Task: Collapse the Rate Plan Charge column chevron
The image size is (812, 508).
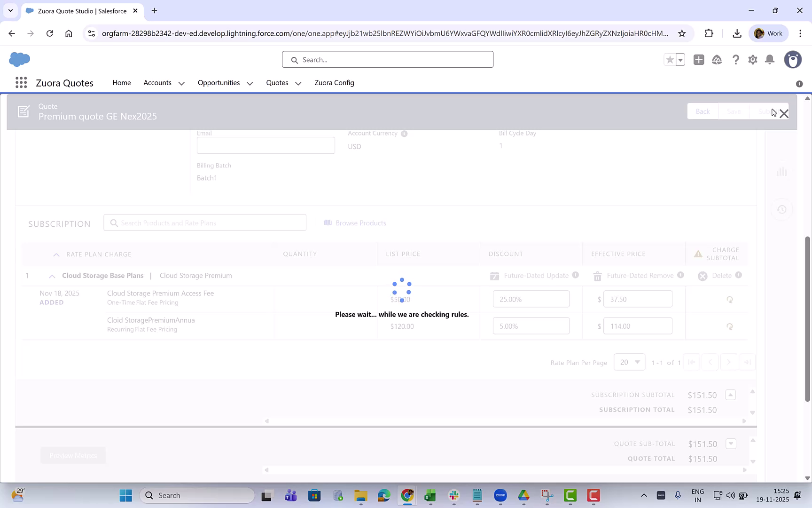Action: pos(55,254)
